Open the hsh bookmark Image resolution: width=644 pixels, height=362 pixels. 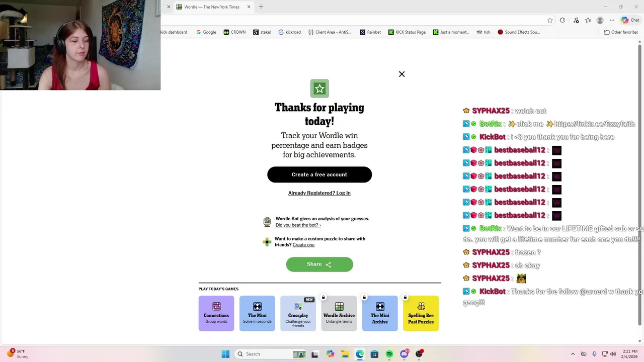pyautogui.click(x=483, y=32)
